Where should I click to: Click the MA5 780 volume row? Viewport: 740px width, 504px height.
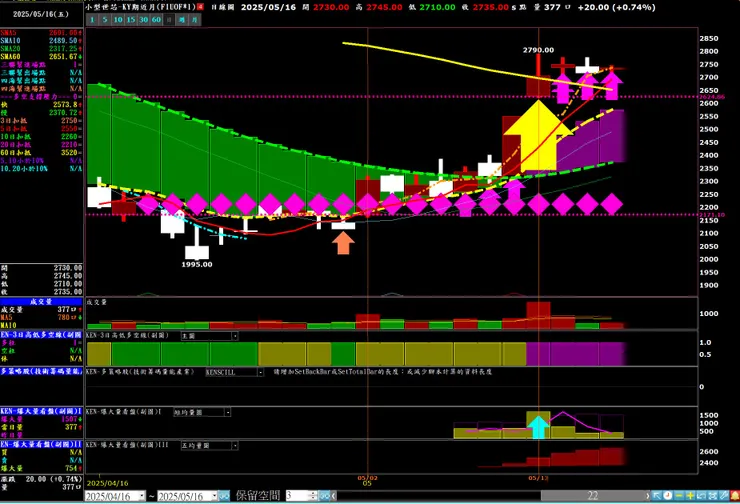[42, 318]
